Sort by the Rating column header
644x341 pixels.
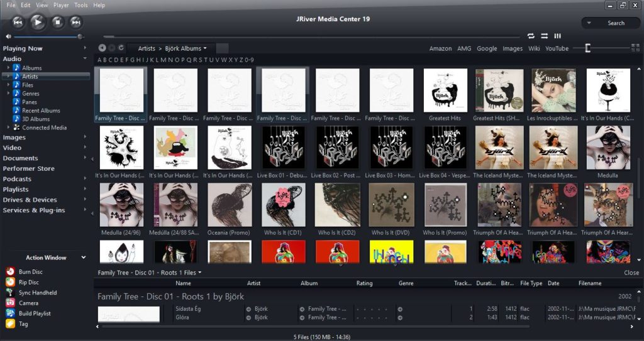click(364, 283)
